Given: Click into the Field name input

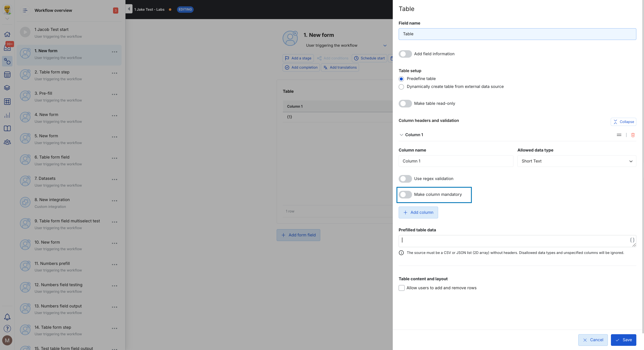Looking at the screenshot, I should coord(517,34).
